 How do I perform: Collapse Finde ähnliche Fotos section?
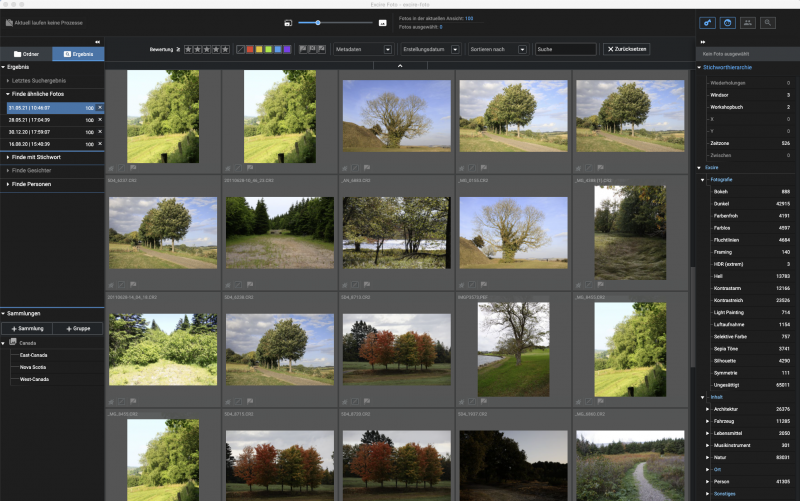click(x=8, y=94)
